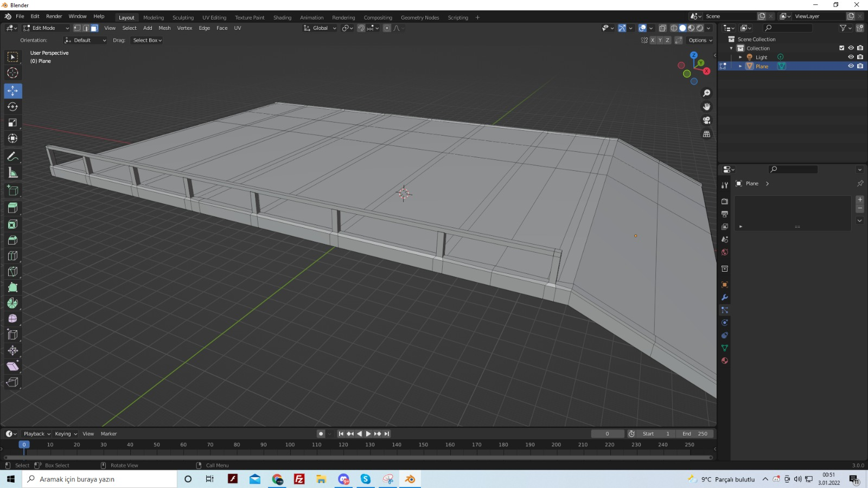
Task: Click the End frame 250 field
Action: (695, 434)
